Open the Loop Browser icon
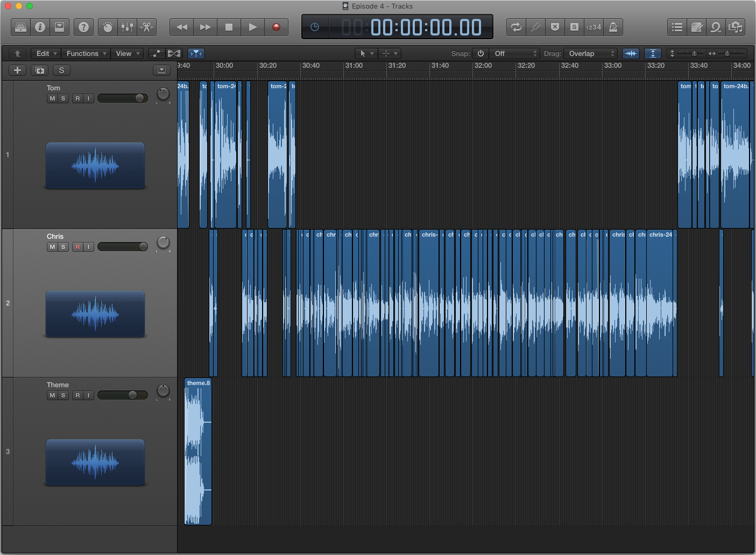 [x=716, y=27]
